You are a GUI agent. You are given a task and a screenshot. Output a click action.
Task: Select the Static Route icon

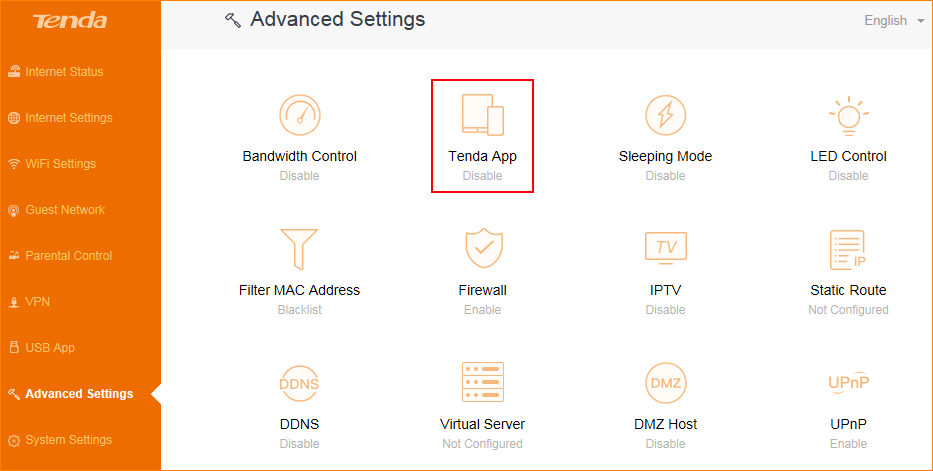coord(848,249)
